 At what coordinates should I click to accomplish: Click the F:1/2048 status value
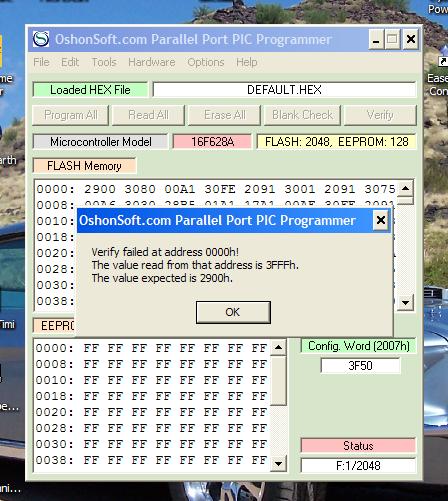tap(358, 465)
